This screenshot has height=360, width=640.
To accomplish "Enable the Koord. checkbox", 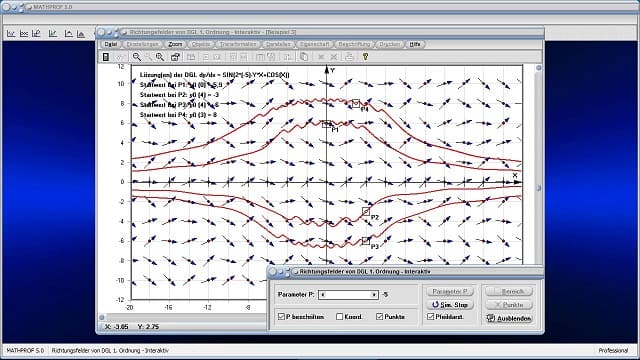I will point(340,316).
